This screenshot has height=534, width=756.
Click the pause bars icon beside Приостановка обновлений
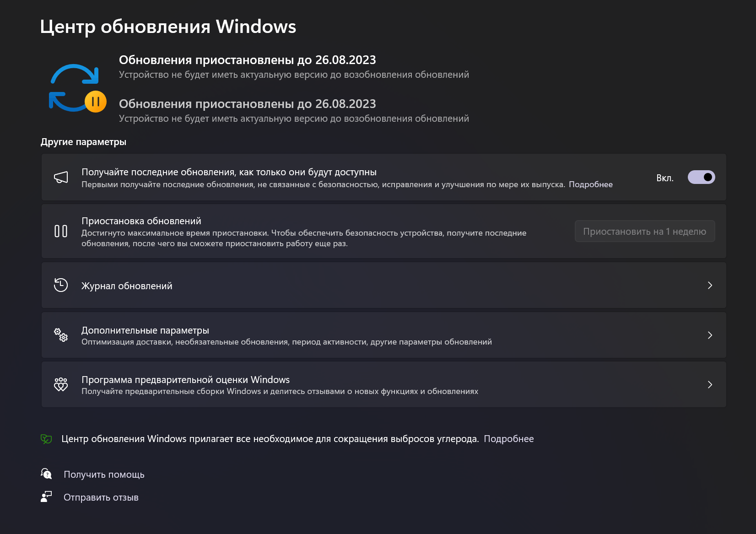click(61, 231)
